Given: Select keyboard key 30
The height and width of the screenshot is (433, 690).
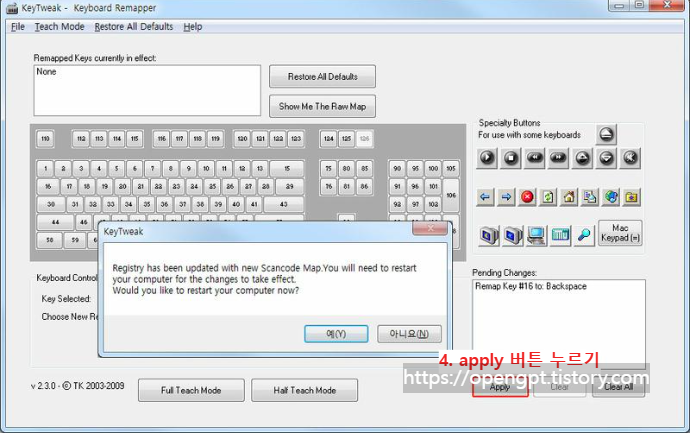Looking at the screenshot, I should point(51,204).
